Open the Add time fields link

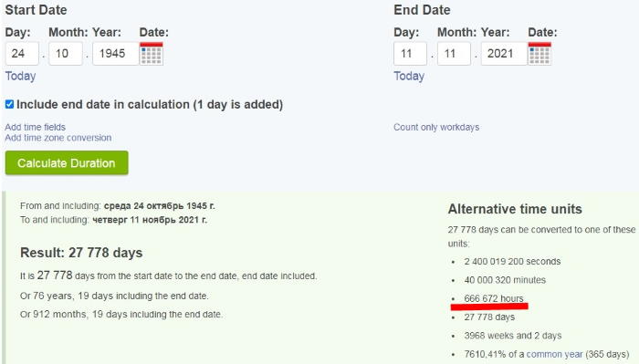[35, 127]
